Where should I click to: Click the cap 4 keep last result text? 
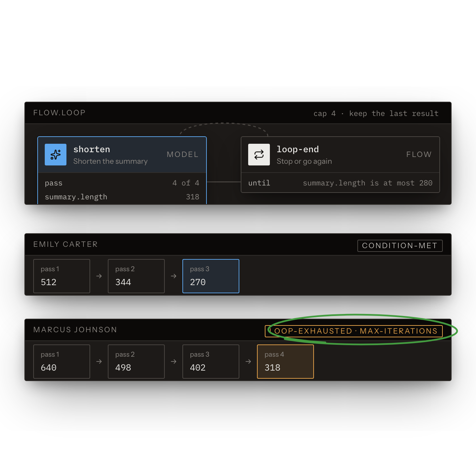(x=376, y=114)
